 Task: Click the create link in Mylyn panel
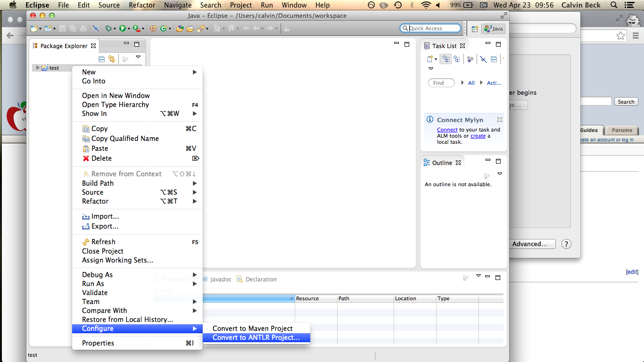478,136
